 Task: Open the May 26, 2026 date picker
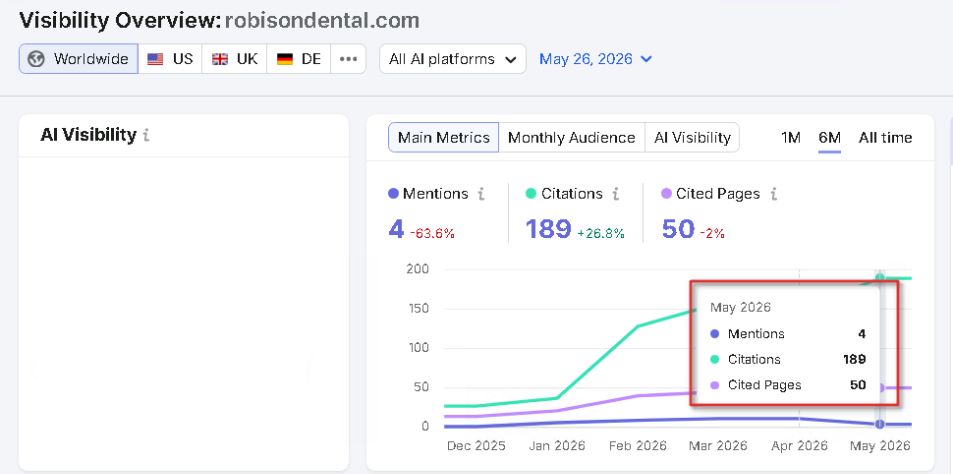point(596,59)
